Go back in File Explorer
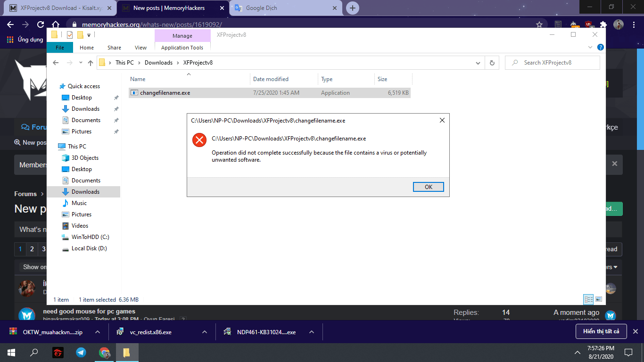Image resolution: width=644 pixels, height=362 pixels. click(x=56, y=63)
